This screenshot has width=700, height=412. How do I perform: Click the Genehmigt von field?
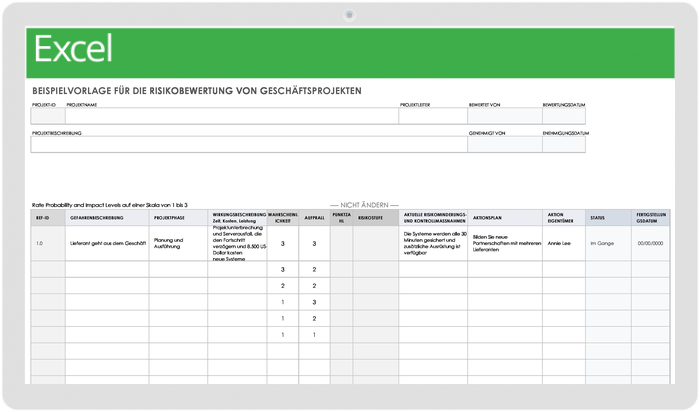click(x=505, y=145)
